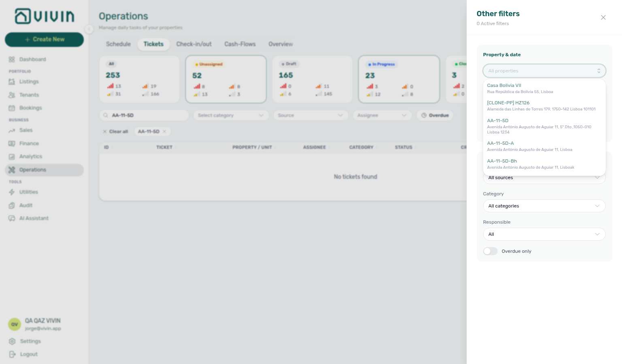Pick AA-11-5D-A property option

tap(544, 146)
